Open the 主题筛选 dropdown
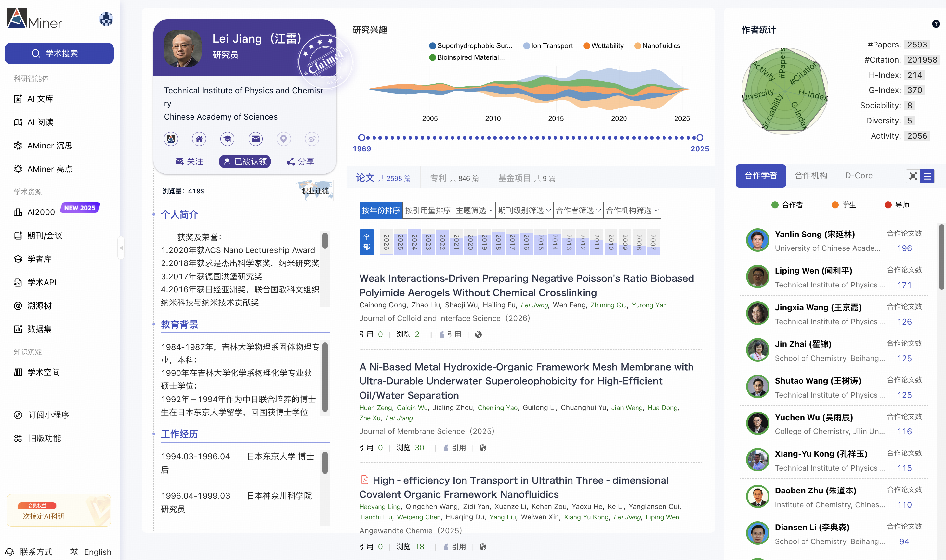 pos(474,210)
